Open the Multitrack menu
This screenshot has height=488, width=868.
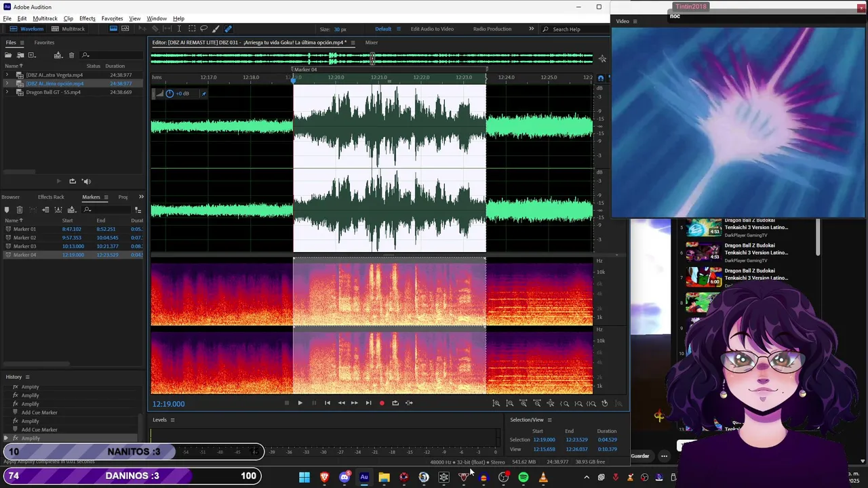(45, 18)
